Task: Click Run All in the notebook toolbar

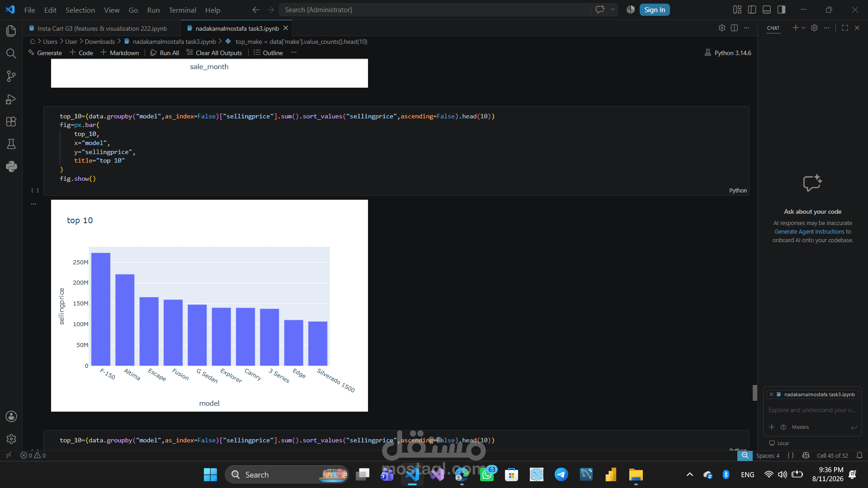Action: click(x=165, y=53)
